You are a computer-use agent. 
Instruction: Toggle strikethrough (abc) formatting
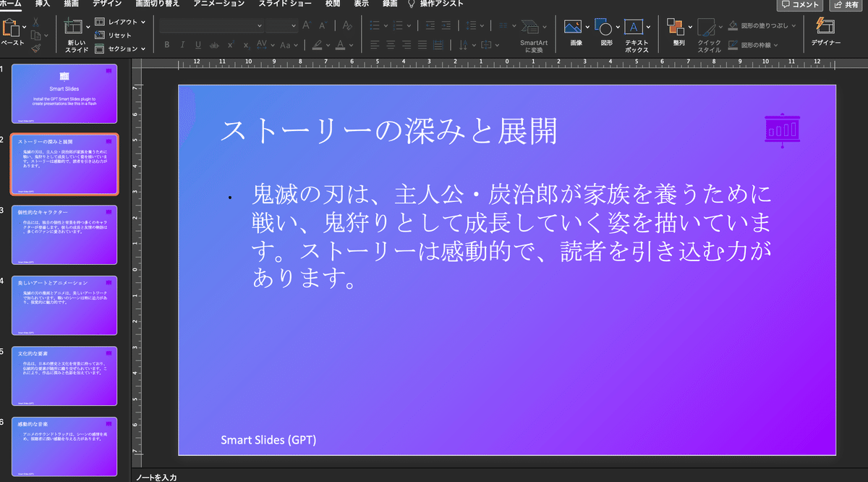point(214,45)
